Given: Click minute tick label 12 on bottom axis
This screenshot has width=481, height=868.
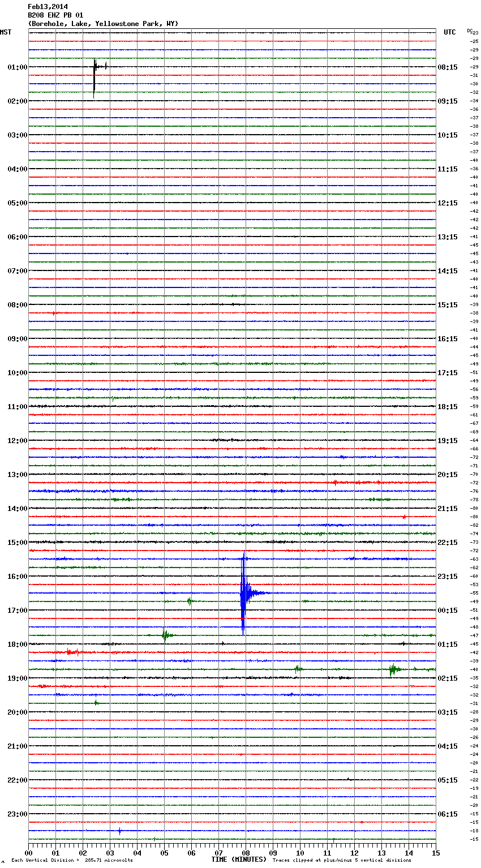Looking at the screenshot, I should click(x=354, y=853).
